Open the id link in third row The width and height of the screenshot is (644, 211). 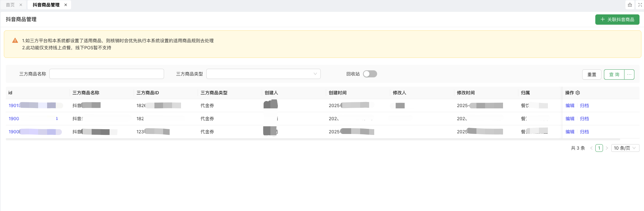[x=35, y=132]
